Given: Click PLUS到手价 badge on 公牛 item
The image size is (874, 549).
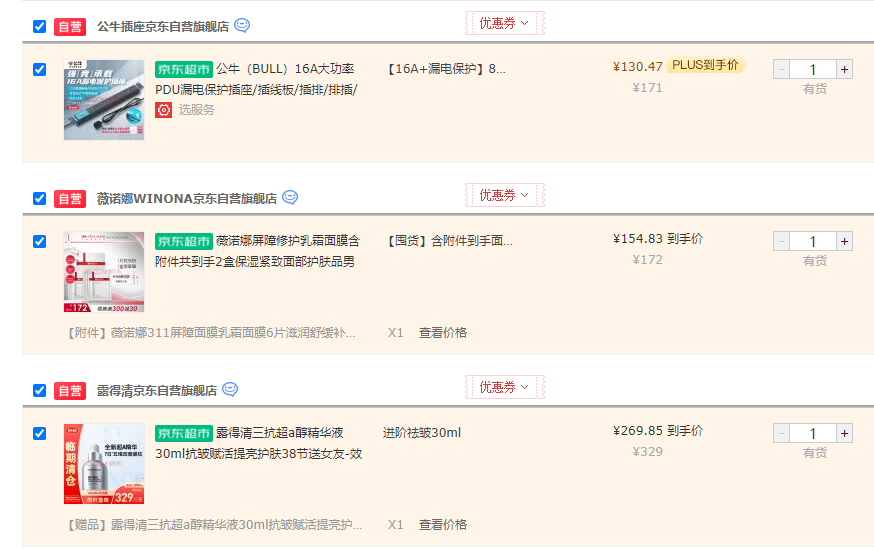Looking at the screenshot, I should [x=706, y=65].
